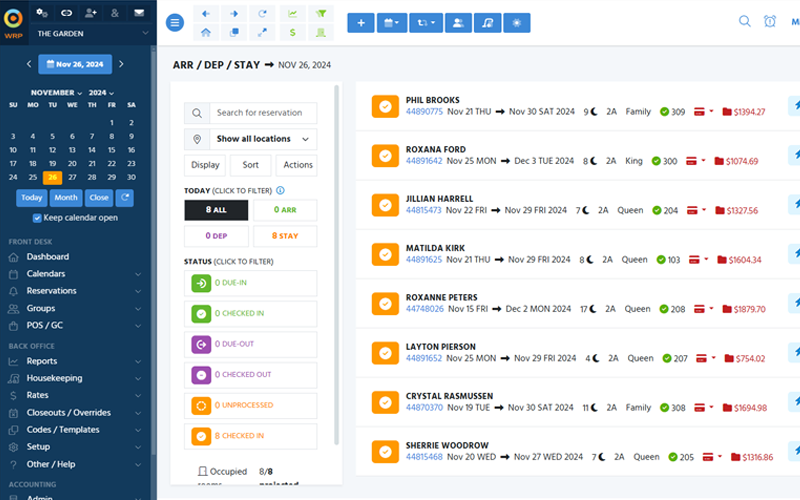This screenshot has width=800, height=500.
Task: Toggle the 0 ARR filter
Action: pyautogui.click(x=285, y=210)
